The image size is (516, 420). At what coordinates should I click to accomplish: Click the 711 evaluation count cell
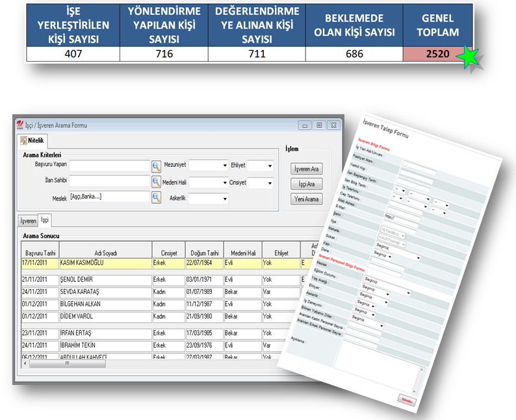[x=257, y=54]
